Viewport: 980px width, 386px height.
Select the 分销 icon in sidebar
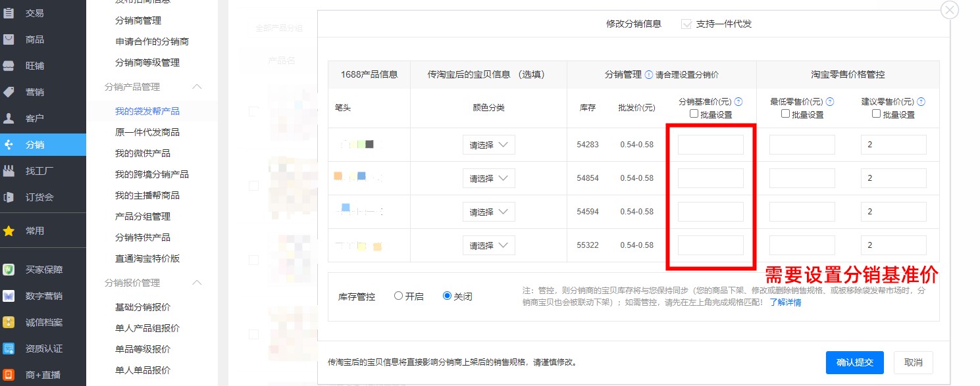(9, 145)
